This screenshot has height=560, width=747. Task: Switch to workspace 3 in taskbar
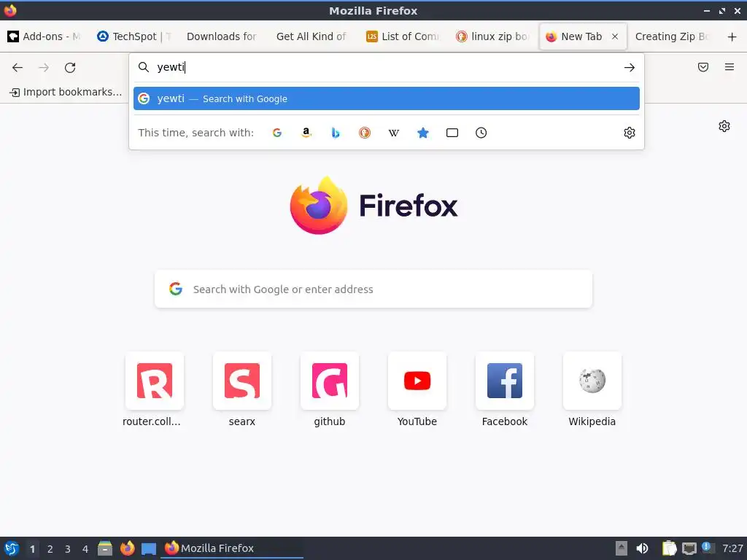coord(68,549)
